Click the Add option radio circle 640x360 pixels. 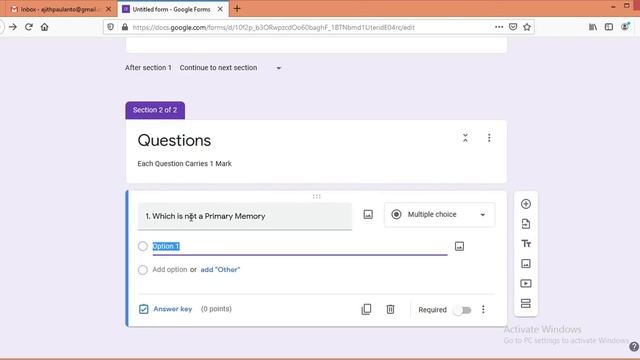(x=142, y=270)
